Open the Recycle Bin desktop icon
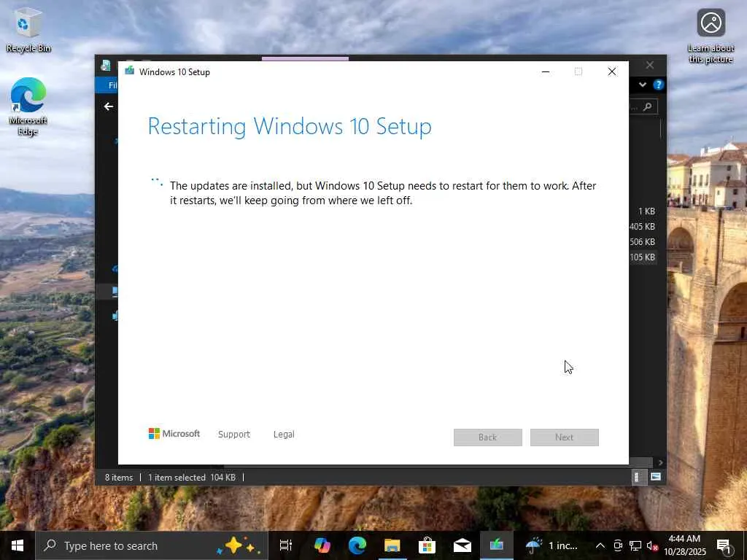The height and width of the screenshot is (560, 747). [28, 31]
